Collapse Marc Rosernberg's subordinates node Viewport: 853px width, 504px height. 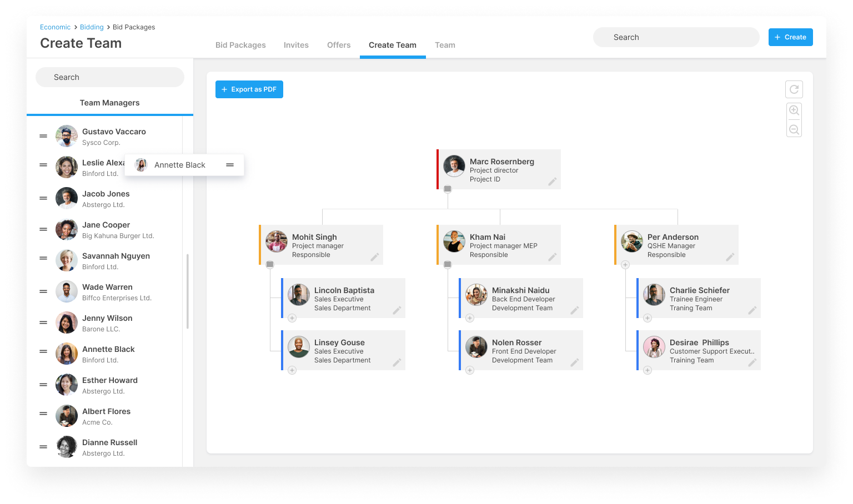coord(448,189)
